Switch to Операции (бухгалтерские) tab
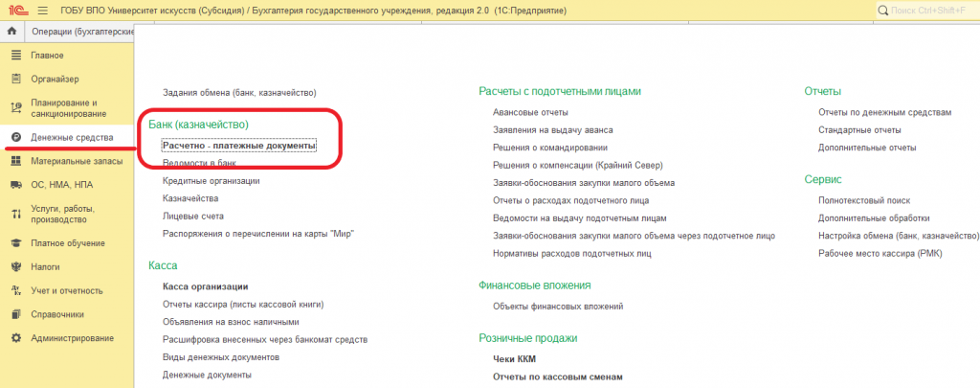Screen dimensions: 980x388 point(82,32)
